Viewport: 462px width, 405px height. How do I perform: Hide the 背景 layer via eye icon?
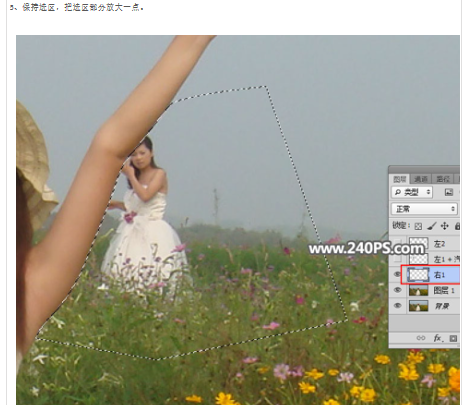[397, 306]
